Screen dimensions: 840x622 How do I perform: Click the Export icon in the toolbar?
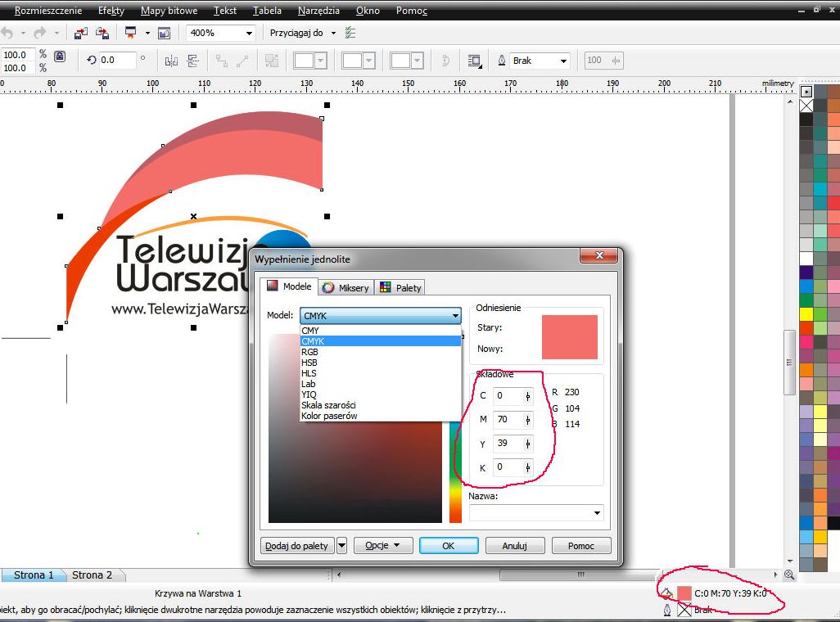pos(102,34)
